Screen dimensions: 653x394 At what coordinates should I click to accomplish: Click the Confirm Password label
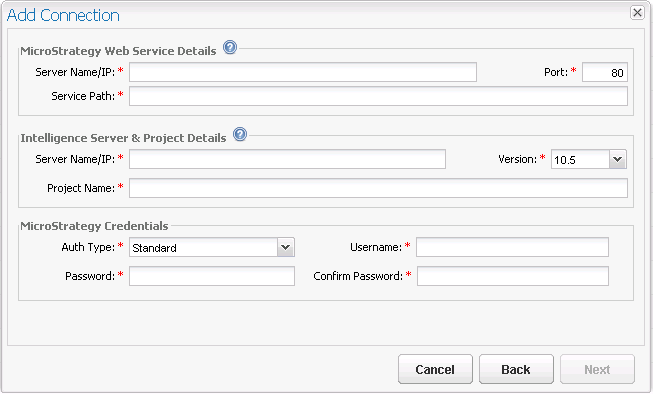(x=358, y=276)
